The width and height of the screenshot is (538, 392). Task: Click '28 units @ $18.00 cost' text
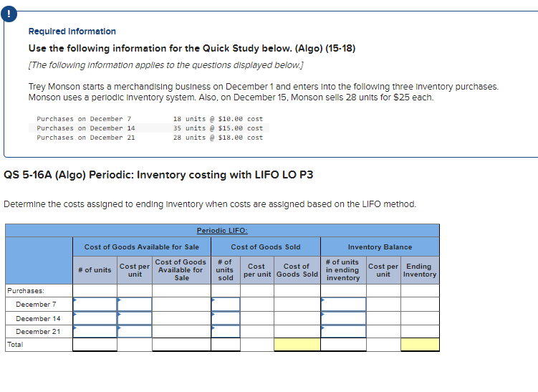pyautogui.click(x=218, y=138)
